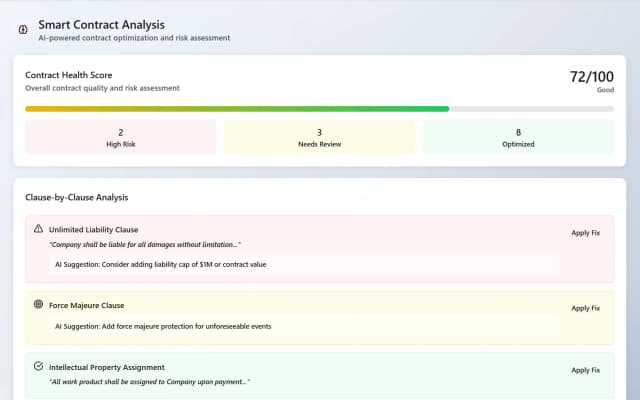
Task: Click the 'Good' rating label
Action: coord(605,90)
